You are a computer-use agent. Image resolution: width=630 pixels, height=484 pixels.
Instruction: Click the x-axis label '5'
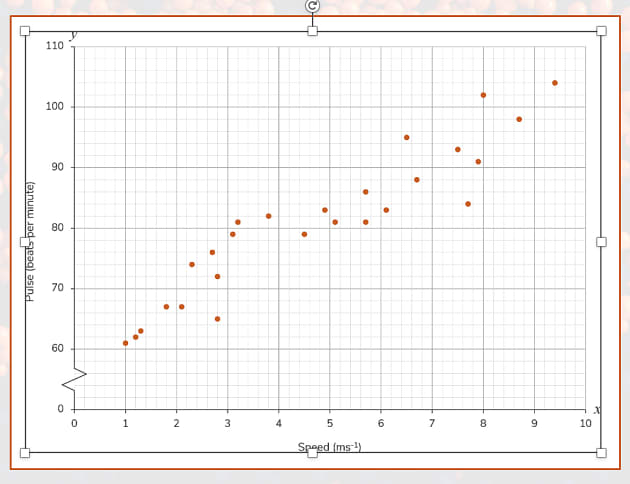click(x=330, y=423)
